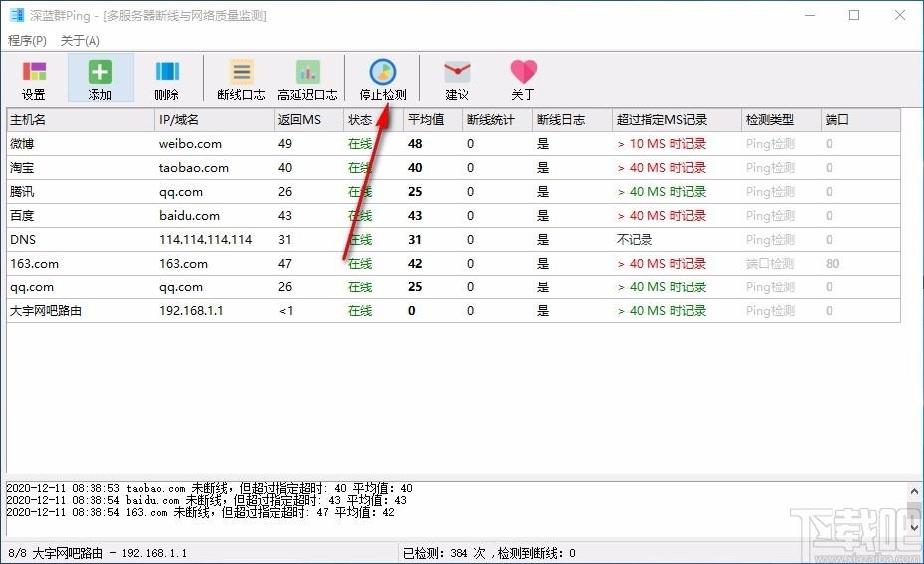Click the 114.114.114.114 IP cell
This screenshot has height=564, width=924.
pyautogui.click(x=205, y=240)
